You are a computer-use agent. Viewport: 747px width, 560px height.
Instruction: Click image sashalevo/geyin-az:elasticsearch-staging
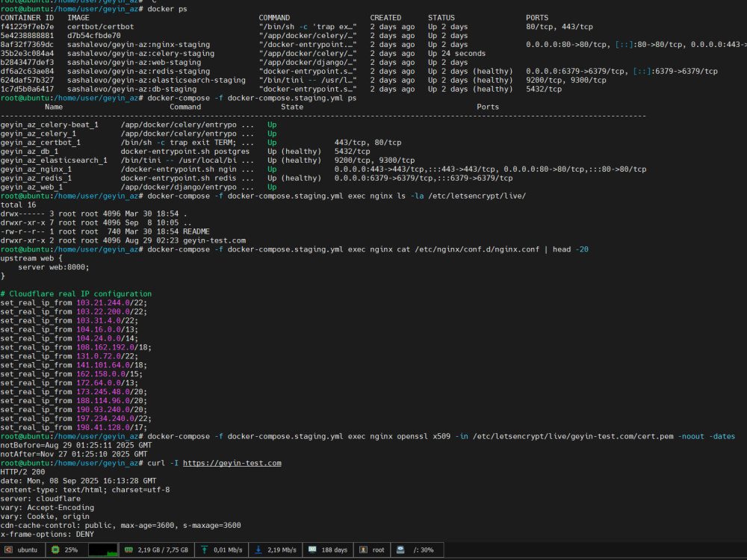[156, 80]
